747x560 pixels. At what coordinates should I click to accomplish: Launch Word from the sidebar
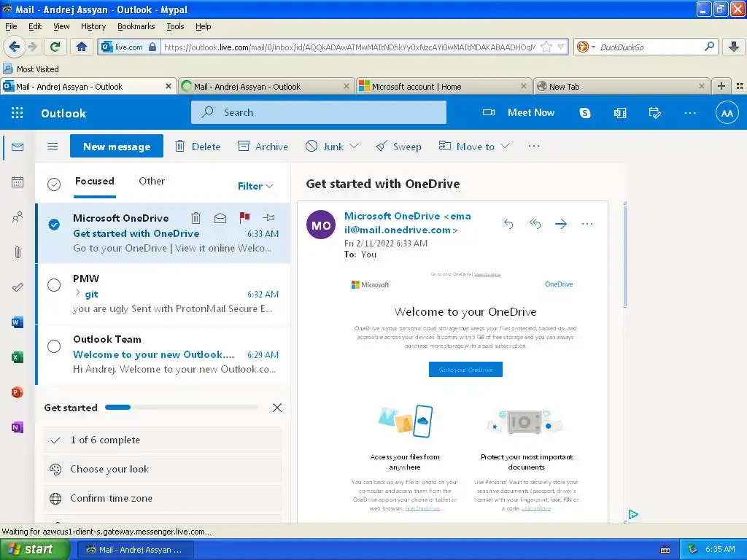18,322
